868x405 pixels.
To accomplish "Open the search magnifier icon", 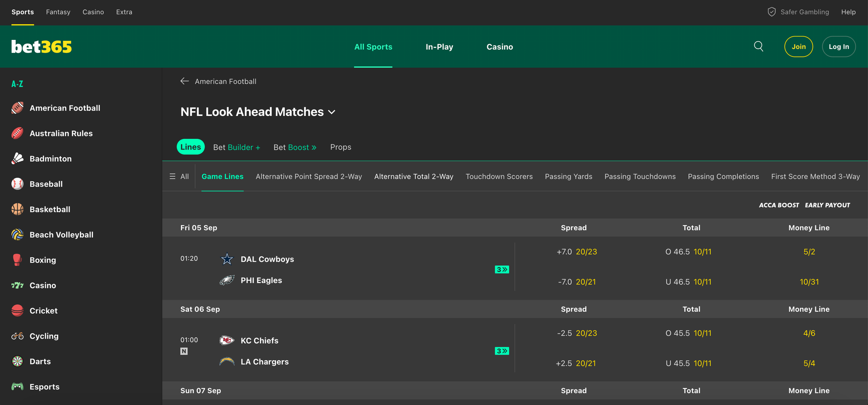I will point(759,46).
